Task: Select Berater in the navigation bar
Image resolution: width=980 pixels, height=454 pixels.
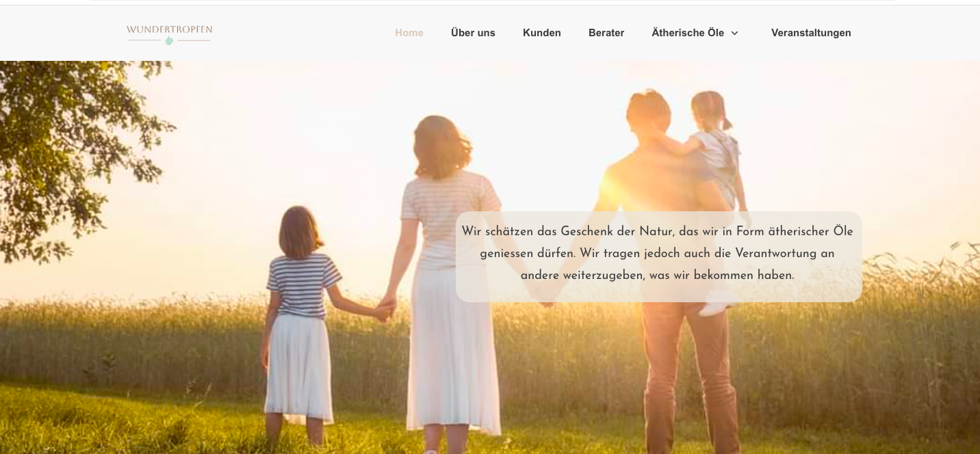Action: tap(606, 33)
